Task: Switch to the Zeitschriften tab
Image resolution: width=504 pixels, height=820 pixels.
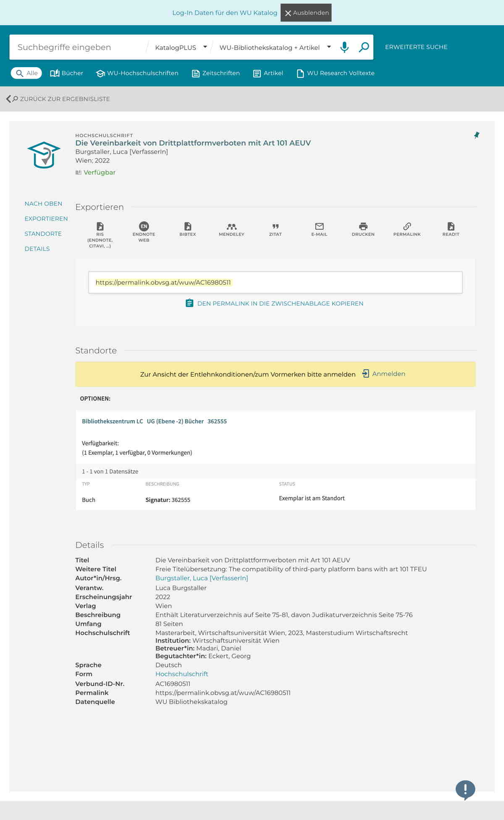Action: (x=216, y=73)
